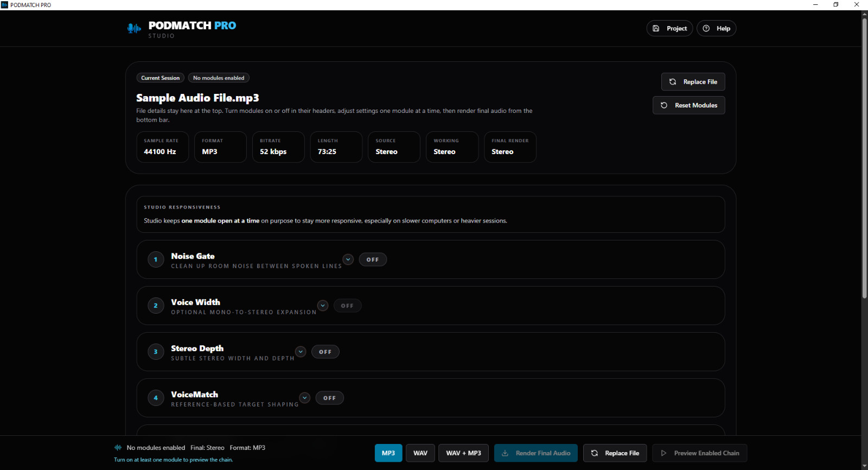
Task: Click the Length 73:25 card
Action: (336, 147)
